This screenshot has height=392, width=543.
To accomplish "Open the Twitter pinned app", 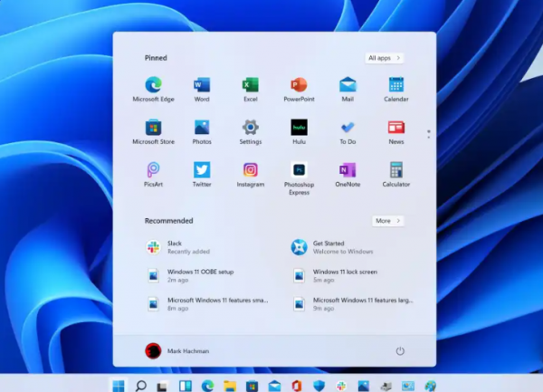I will pos(202,170).
